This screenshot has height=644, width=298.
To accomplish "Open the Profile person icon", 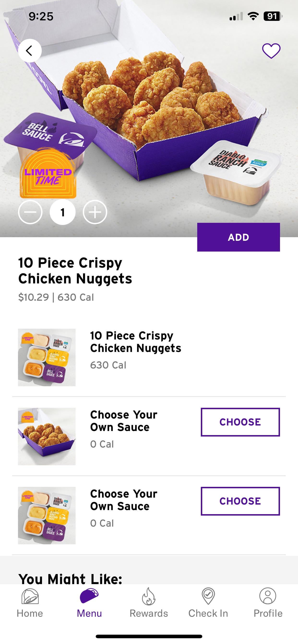I will pyautogui.click(x=268, y=596).
